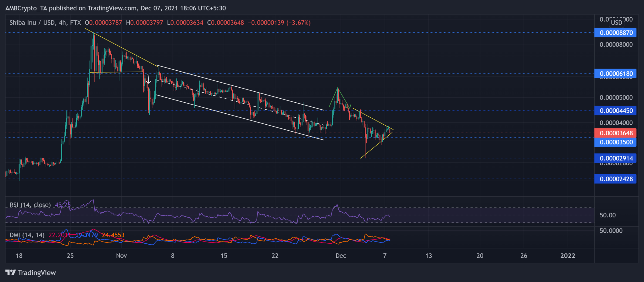Click the USD currency label
The width and height of the screenshot is (644, 282).
(x=616, y=23)
